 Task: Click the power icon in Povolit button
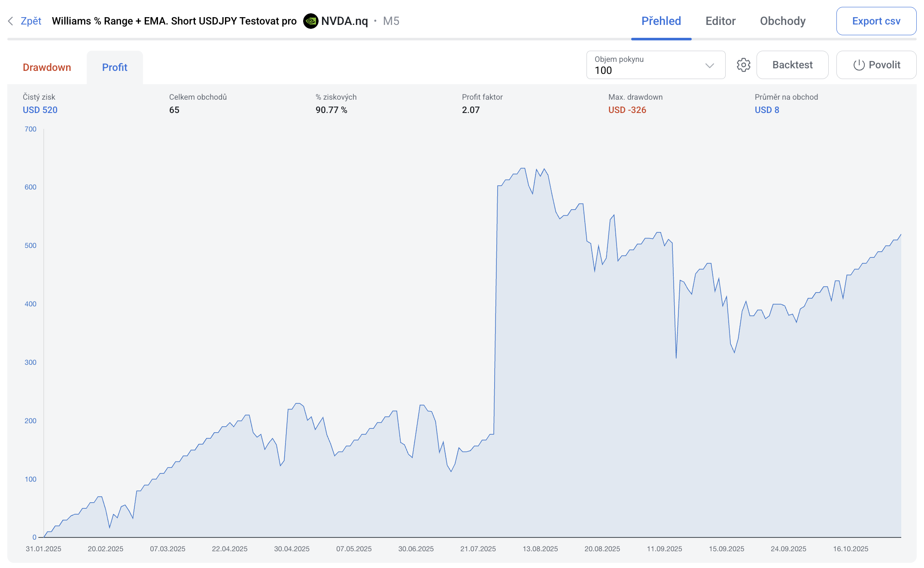[x=859, y=65]
